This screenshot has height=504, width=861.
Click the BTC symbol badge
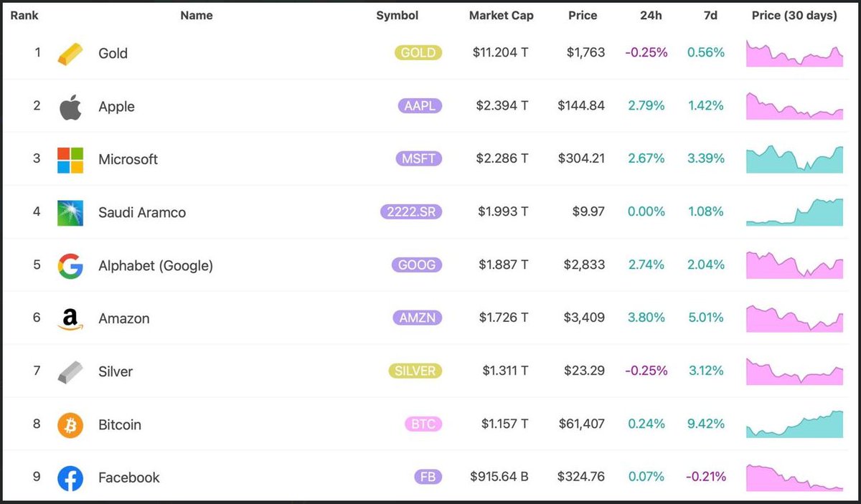[423, 424]
